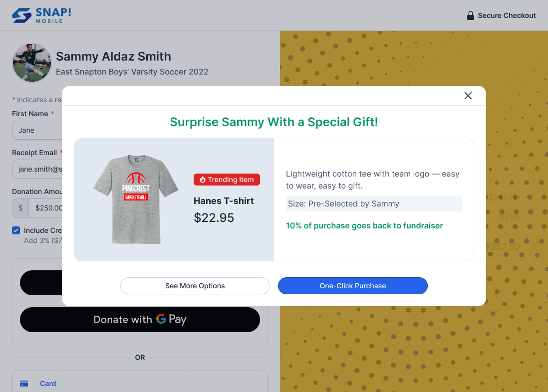
Task: Click the dollar sign icon in donation field
Action: 20,208
